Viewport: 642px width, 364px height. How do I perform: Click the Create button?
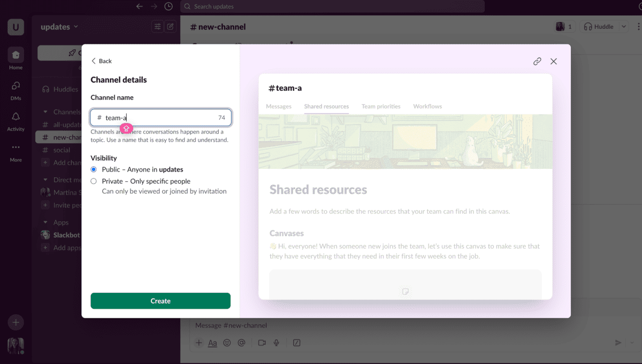coord(160,300)
